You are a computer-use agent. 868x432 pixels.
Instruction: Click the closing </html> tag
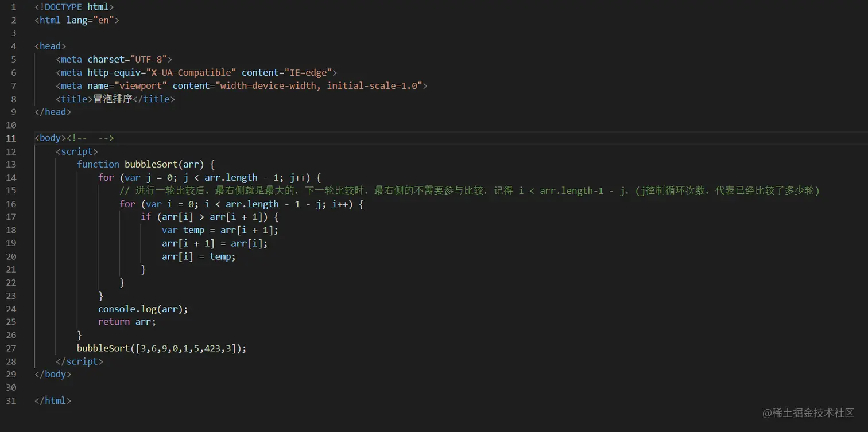tap(53, 400)
